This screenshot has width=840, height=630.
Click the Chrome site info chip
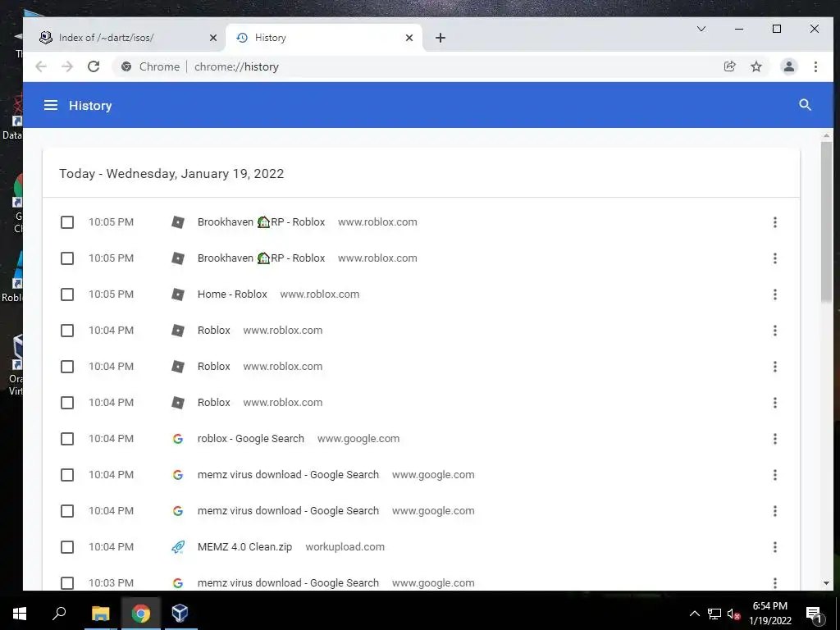click(x=151, y=66)
